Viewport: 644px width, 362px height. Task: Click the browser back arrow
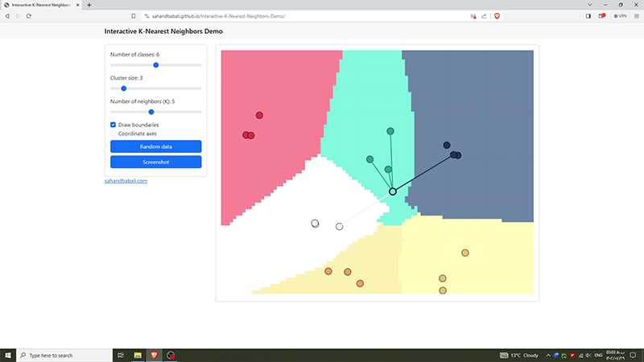coord(6,16)
